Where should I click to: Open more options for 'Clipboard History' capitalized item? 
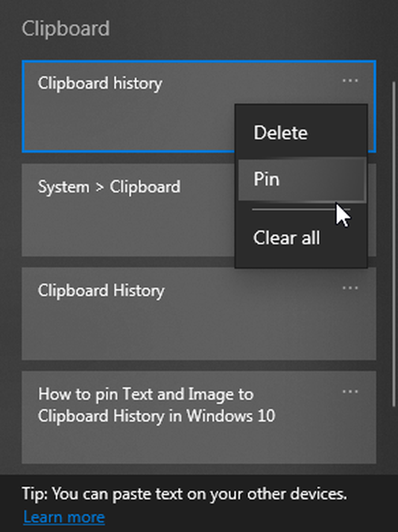(x=350, y=288)
